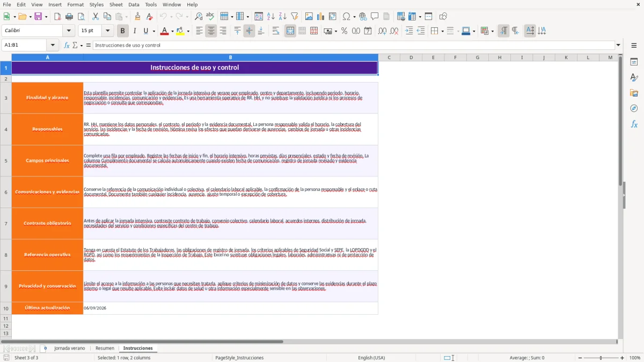Image resolution: width=644 pixels, height=362 pixels.
Task: Increase the indent
Action: coord(409,31)
